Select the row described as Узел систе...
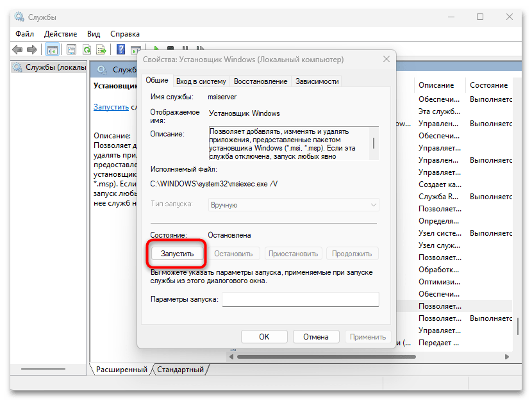 coord(440,233)
